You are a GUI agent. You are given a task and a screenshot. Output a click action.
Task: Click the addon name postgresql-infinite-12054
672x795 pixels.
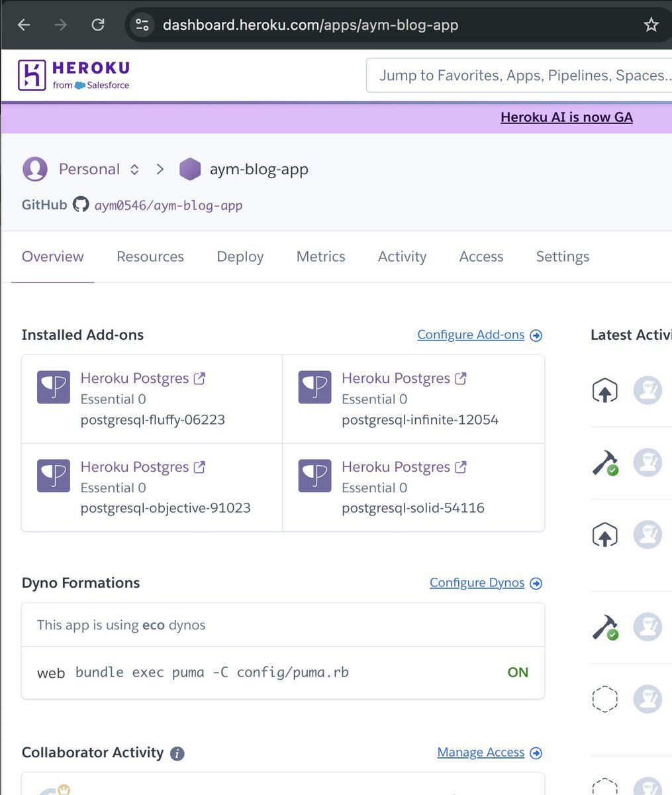point(420,420)
